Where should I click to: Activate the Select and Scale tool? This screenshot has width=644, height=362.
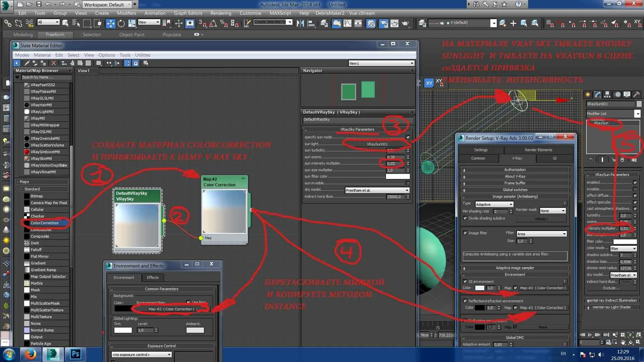[x=132, y=23]
